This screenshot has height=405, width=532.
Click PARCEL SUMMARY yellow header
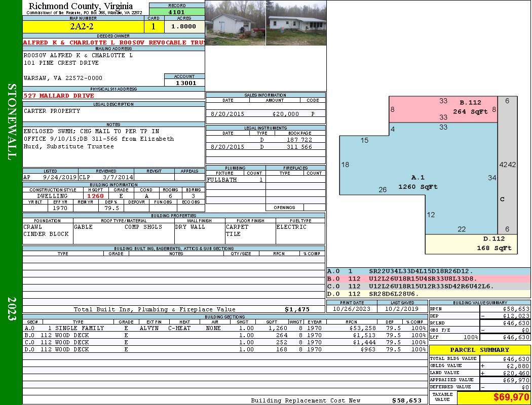coord(479,350)
